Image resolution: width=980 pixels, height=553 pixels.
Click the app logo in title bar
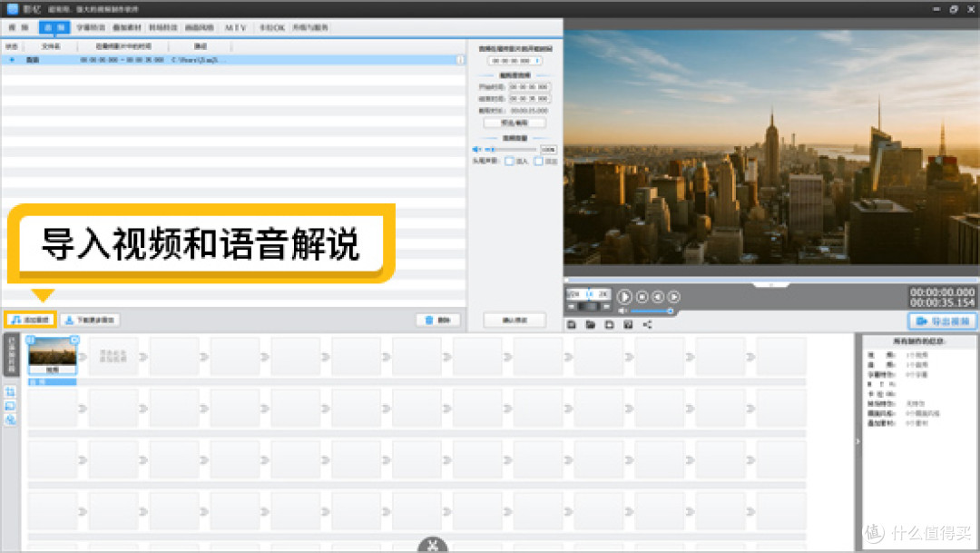(13, 9)
